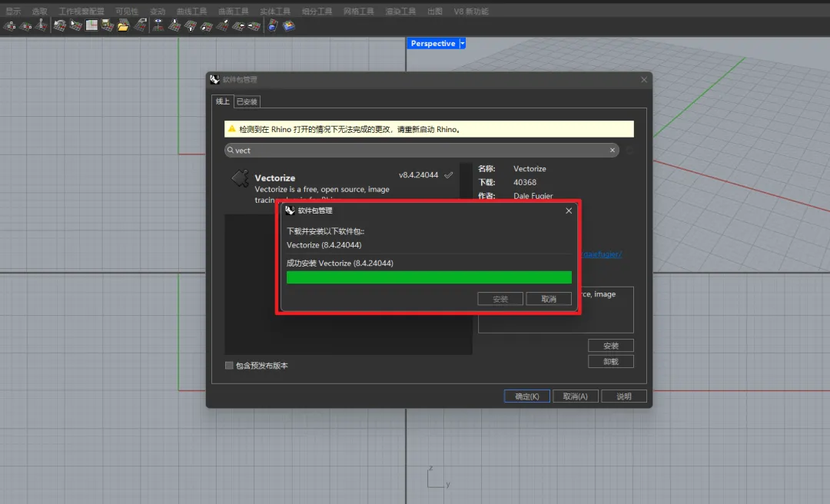
Task: Open the V8 新功能 tab
Action: click(x=471, y=11)
